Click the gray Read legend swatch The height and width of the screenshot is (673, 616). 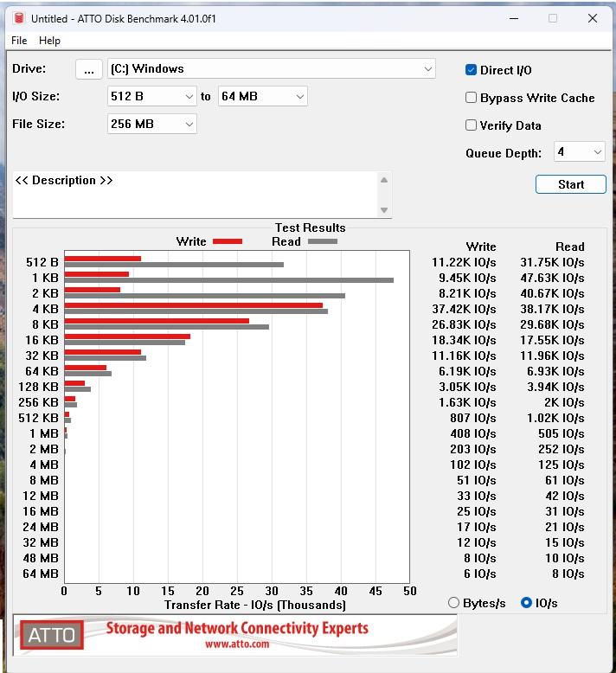click(x=323, y=241)
